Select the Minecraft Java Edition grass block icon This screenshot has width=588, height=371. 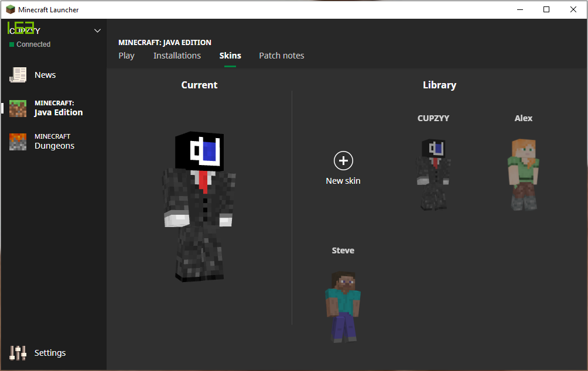pos(18,108)
